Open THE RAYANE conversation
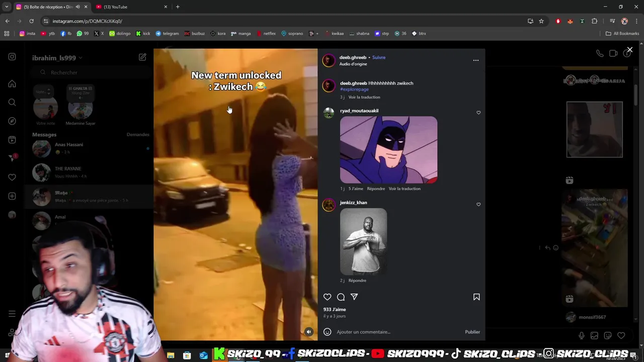This screenshot has height=362, width=644. click(x=89, y=172)
